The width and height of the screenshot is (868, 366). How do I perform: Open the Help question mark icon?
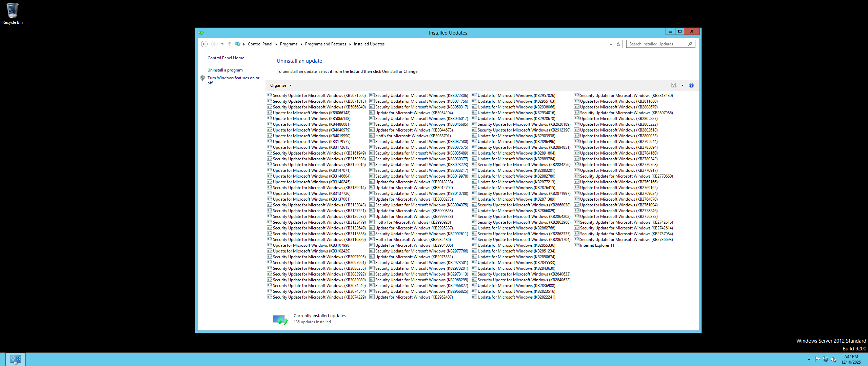pyautogui.click(x=691, y=85)
